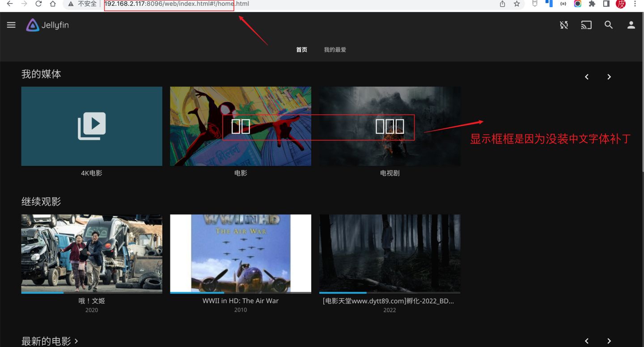The image size is (644, 347).
Task: Click the year 2022 under 孵化
Action: (390, 310)
